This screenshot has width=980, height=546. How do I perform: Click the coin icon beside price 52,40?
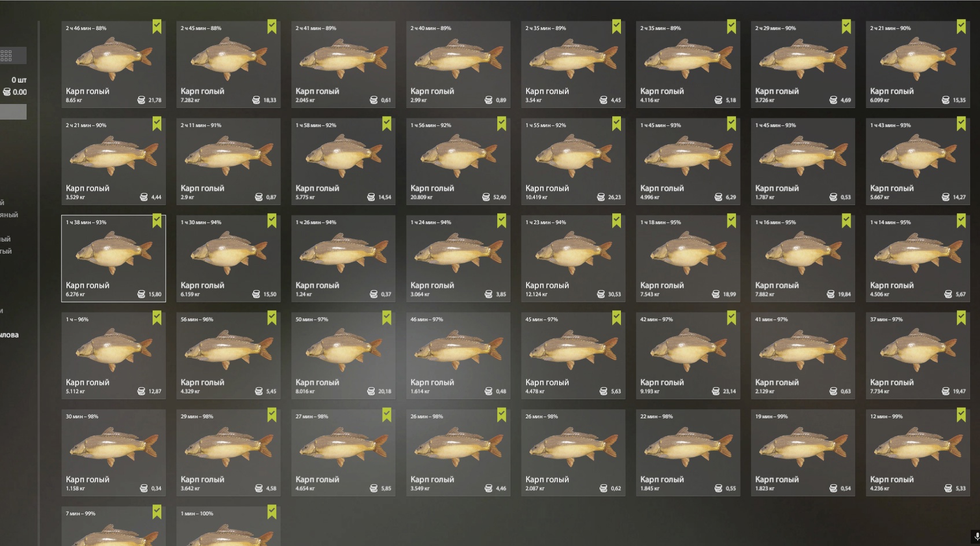coord(486,197)
